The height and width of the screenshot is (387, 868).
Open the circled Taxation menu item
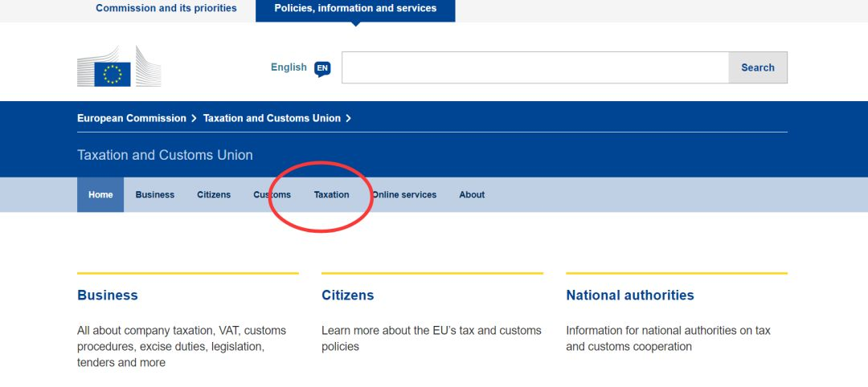[x=332, y=194]
